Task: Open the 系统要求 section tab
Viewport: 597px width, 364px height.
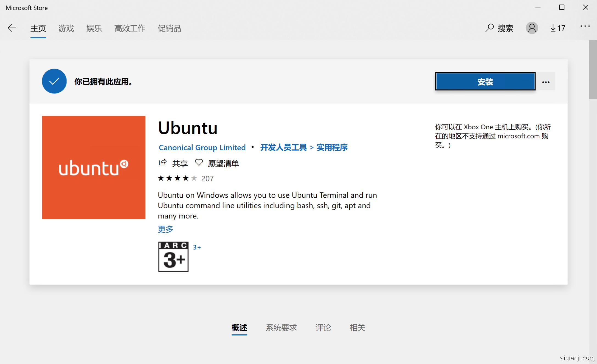Action: click(281, 328)
